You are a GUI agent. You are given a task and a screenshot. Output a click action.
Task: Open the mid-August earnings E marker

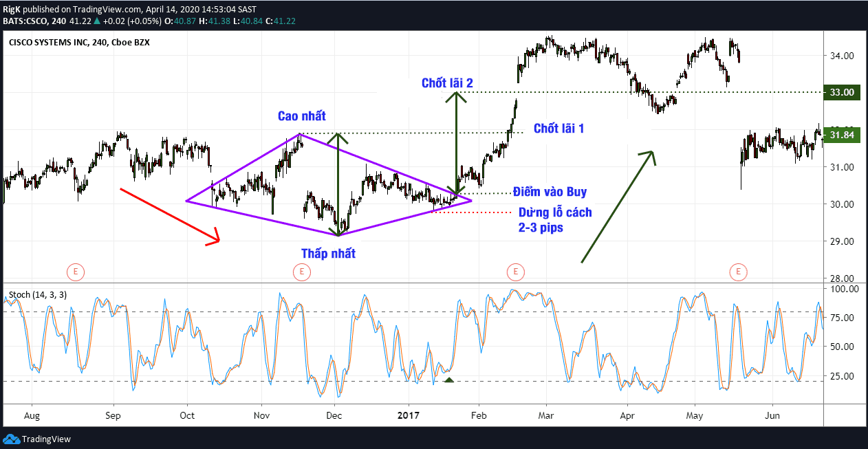pos(75,272)
